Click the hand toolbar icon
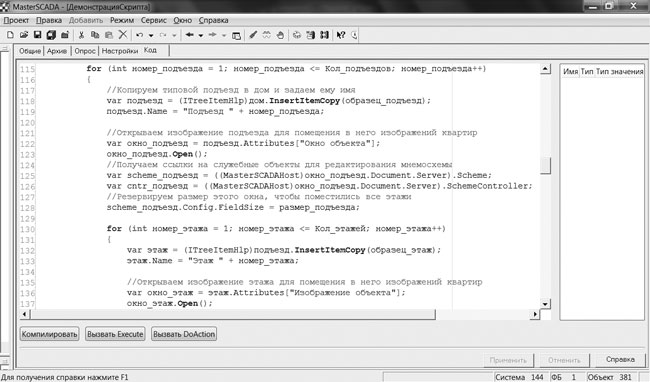Screen dimensions: 650x382 (x=280, y=35)
